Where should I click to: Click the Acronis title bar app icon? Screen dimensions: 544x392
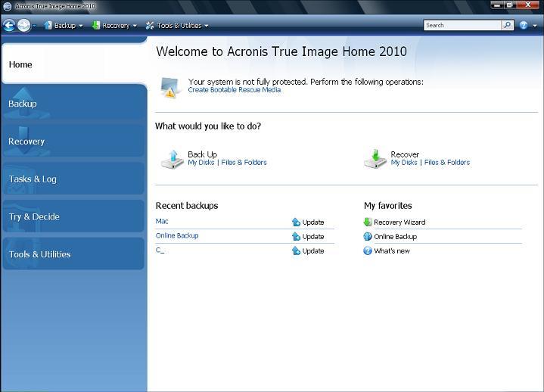[7, 6]
